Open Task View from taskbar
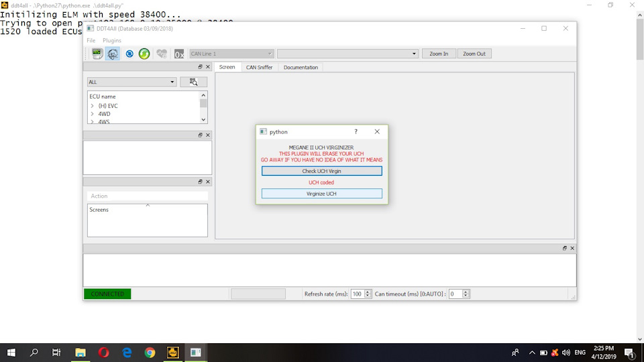 56,353
